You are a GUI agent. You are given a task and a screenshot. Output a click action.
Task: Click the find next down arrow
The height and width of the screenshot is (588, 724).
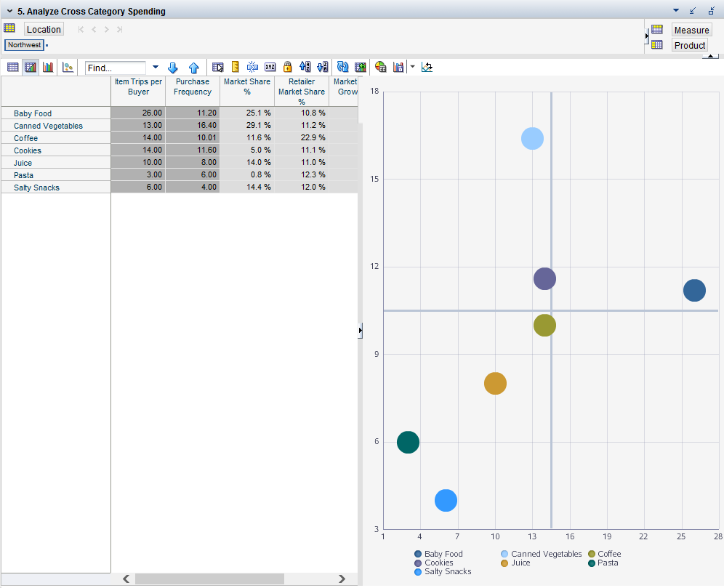pos(173,68)
